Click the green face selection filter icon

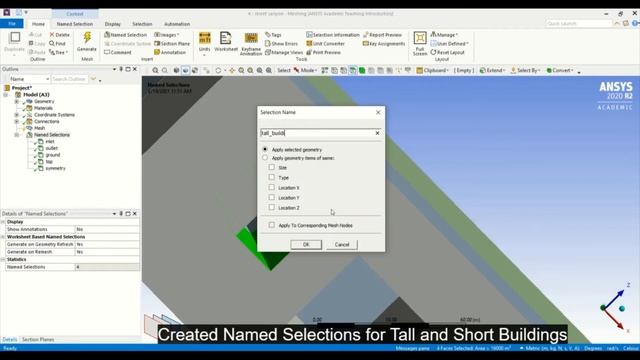362,70
